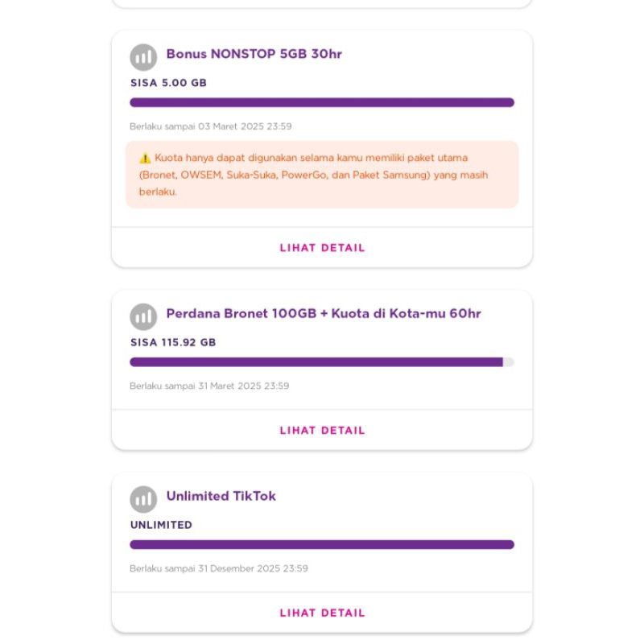644x644 pixels.
Task: Tap the UNLIMITED quota label
Action: pos(161,525)
